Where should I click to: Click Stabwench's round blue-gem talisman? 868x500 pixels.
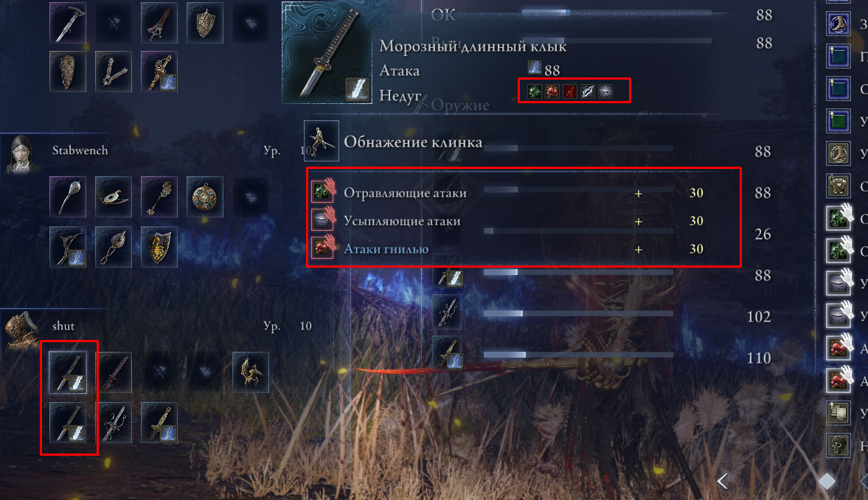(x=205, y=197)
